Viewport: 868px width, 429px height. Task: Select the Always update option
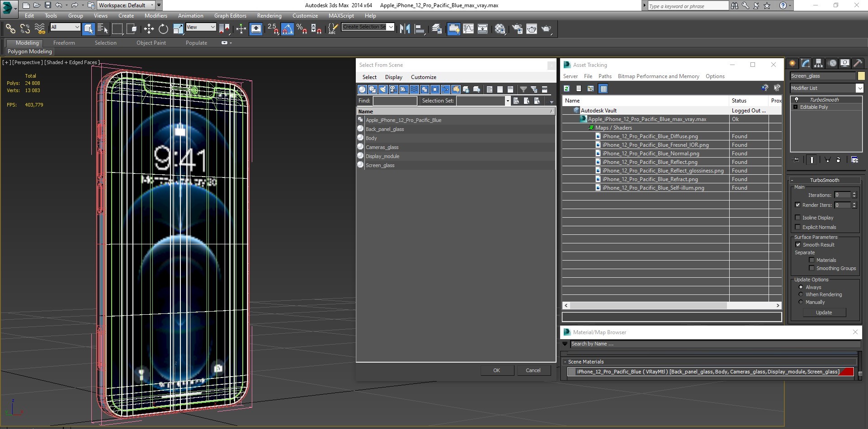(x=801, y=287)
